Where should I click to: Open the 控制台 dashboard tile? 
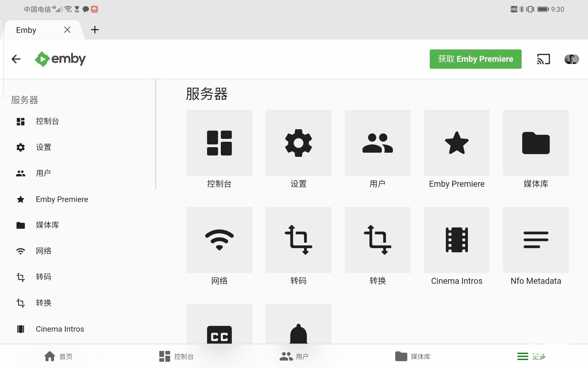click(x=219, y=143)
